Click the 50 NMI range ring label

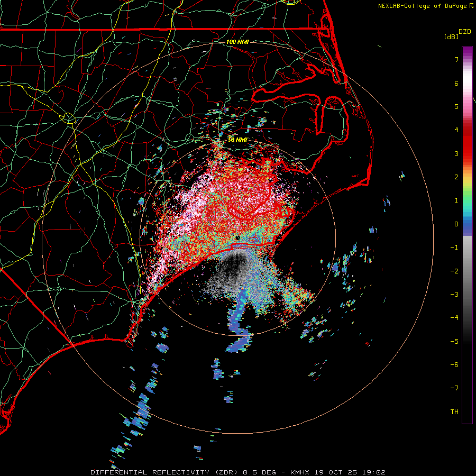tap(237, 140)
